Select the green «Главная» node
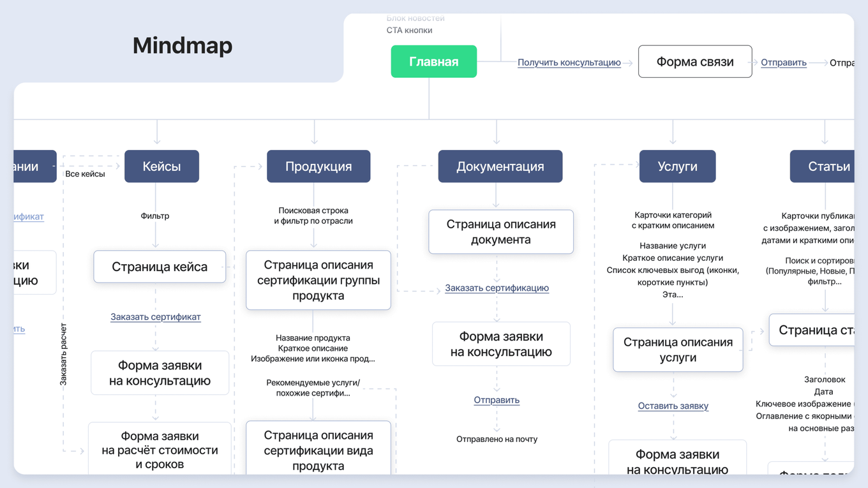868x488 pixels. pos(434,61)
